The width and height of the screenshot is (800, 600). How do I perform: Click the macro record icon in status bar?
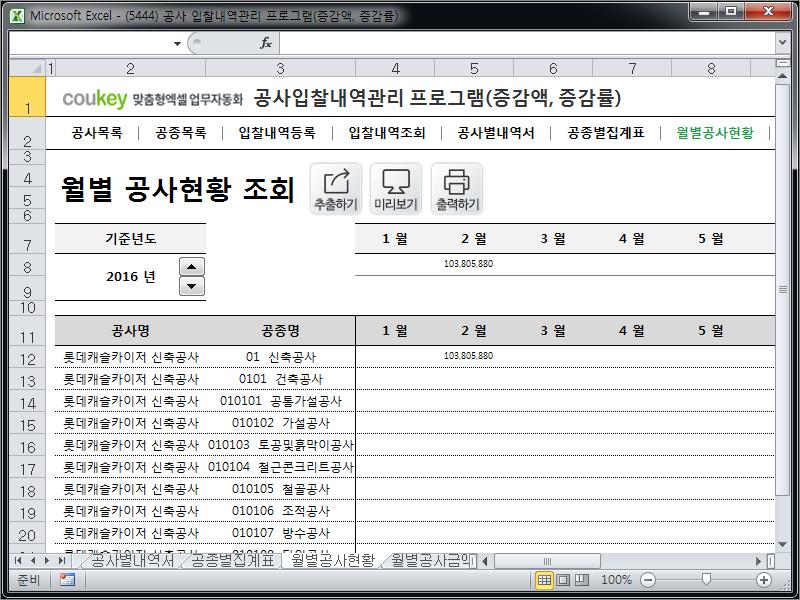tap(67, 580)
